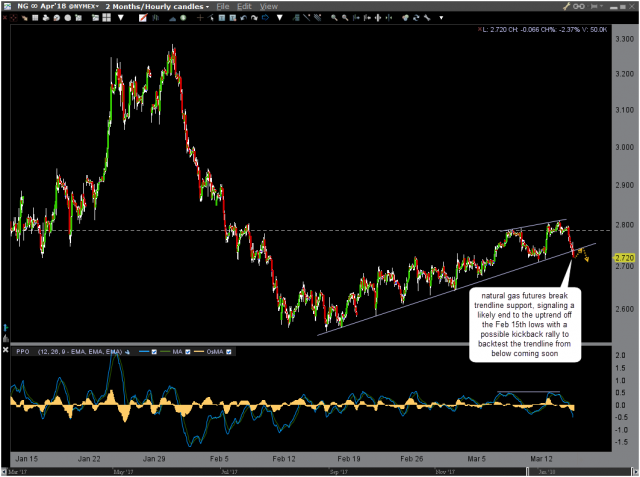Click the red pencil edit chart icon
640x477 pixels.
[x=143, y=18]
